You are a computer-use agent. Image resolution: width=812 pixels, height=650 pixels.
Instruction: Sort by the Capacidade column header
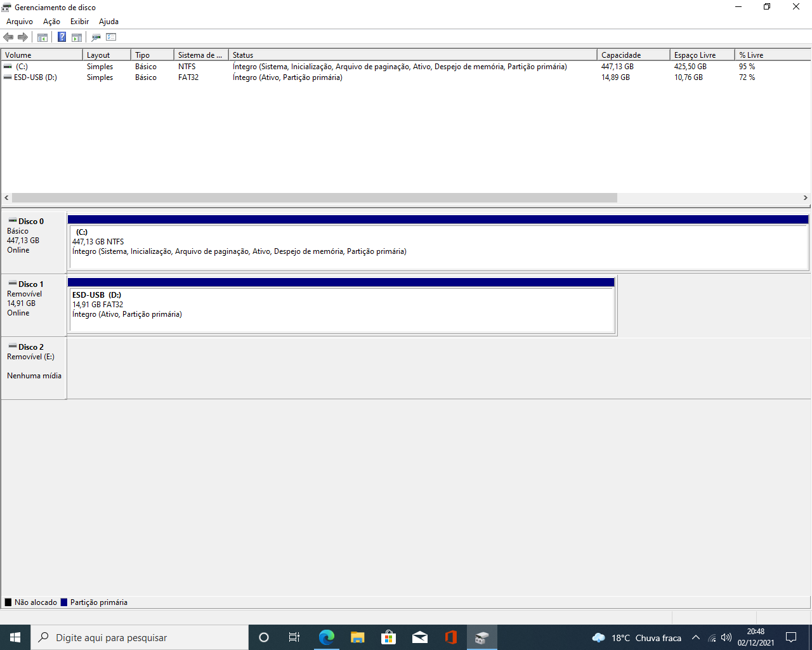click(634, 55)
